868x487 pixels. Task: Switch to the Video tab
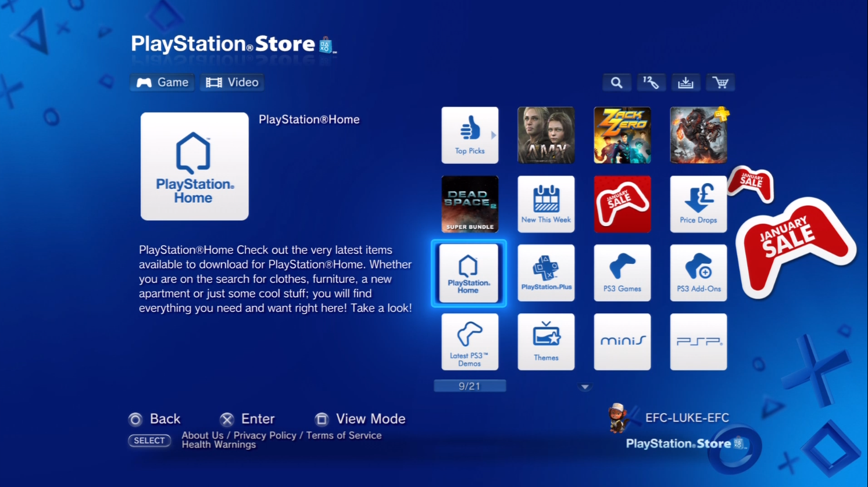[x=232, y=82]
